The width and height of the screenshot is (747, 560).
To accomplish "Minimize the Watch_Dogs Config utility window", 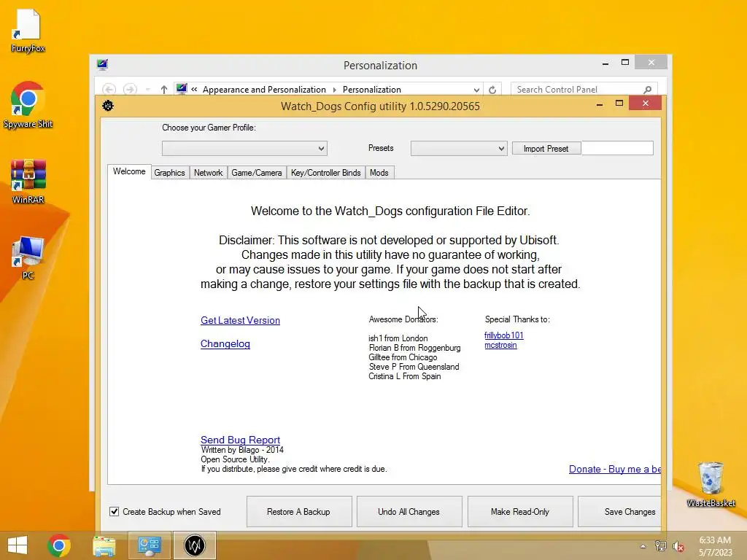I will click(x=600, y=104).
